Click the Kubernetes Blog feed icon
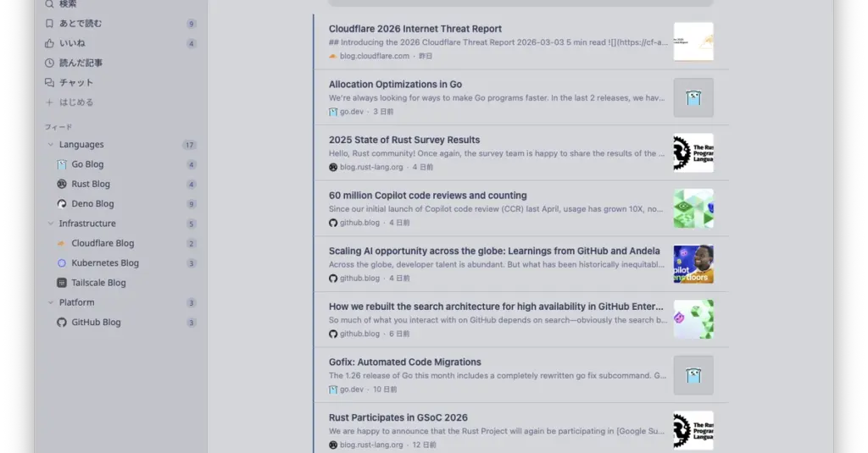Viewport: 868px width, 453px height. (x=62, y=263)
